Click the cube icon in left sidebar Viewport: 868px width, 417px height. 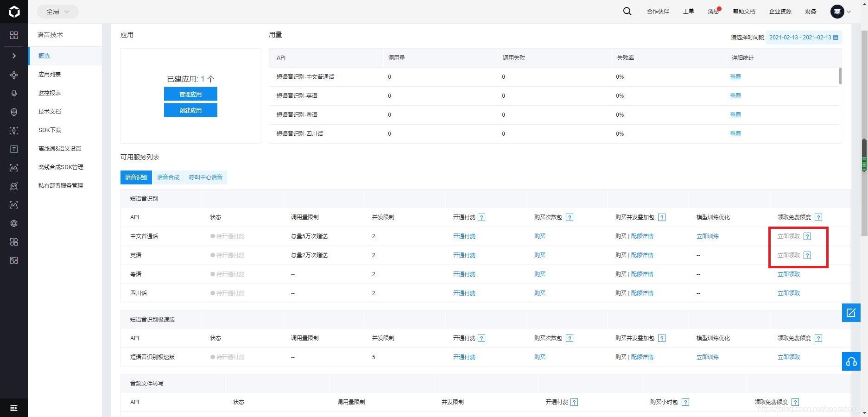point(14,223)
